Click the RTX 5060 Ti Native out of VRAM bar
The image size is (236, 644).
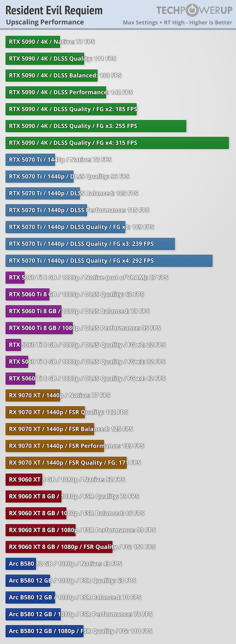click(15, 277)
